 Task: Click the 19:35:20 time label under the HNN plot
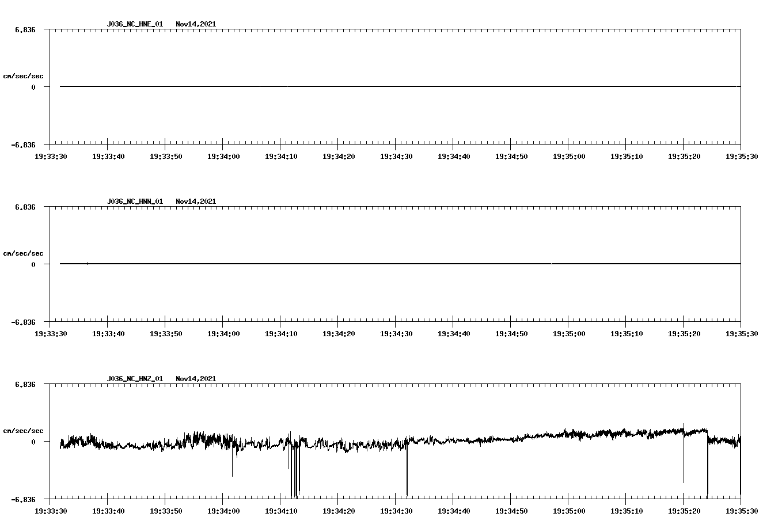click(684, 333)
